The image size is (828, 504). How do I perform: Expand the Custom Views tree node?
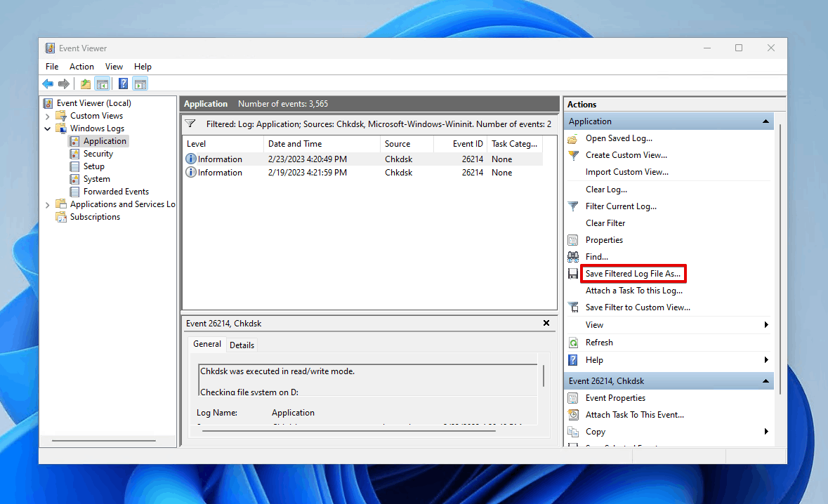coord(48,116)
